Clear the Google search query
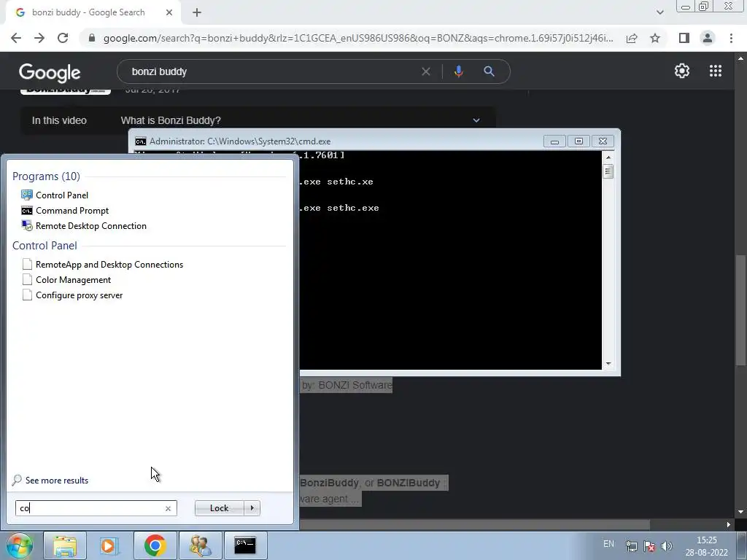This screenshot has height=560, width=747. coord(426,71)
